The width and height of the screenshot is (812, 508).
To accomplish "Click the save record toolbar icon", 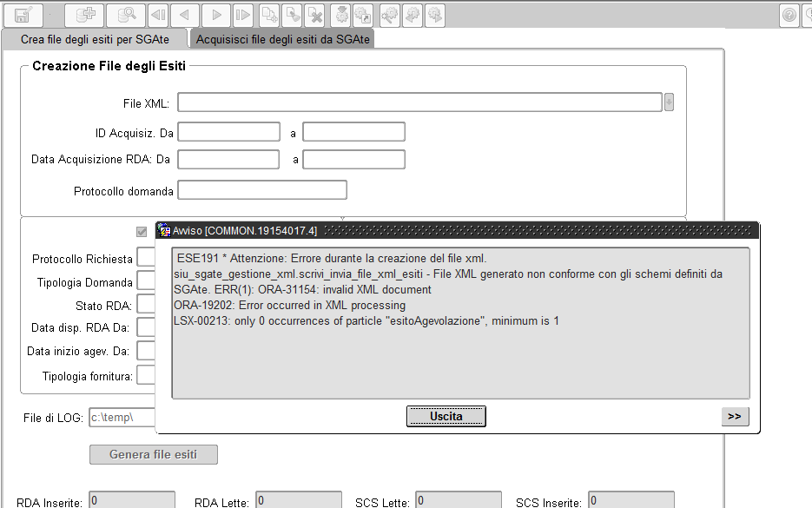I will 23,15.
